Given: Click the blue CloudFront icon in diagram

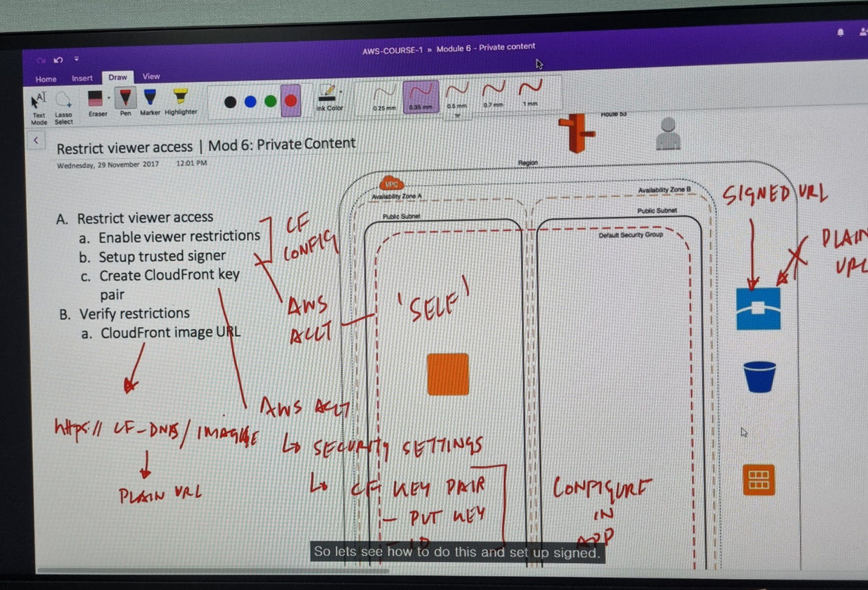Looking at the screenshot, I should 758,309.
